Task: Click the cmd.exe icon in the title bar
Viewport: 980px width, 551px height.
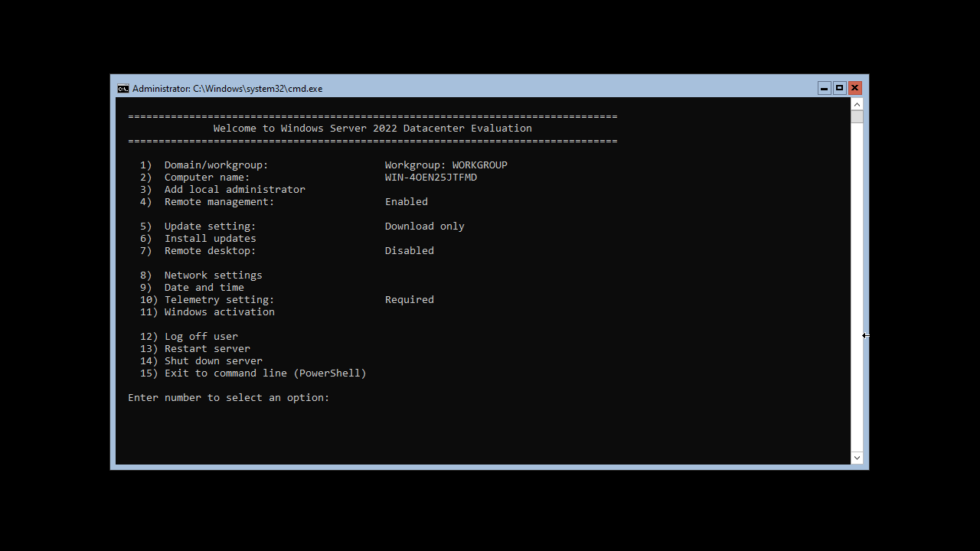Action: click(x=122, y=89)
